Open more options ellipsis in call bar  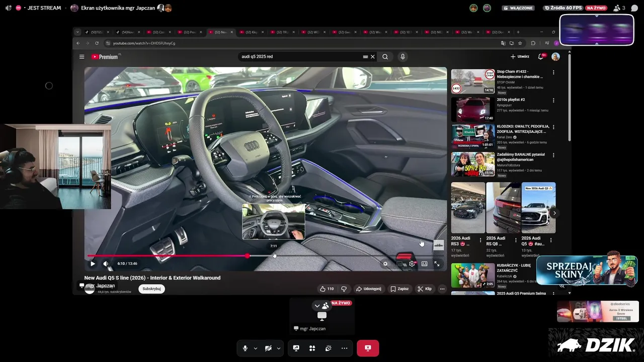[344, 348]
